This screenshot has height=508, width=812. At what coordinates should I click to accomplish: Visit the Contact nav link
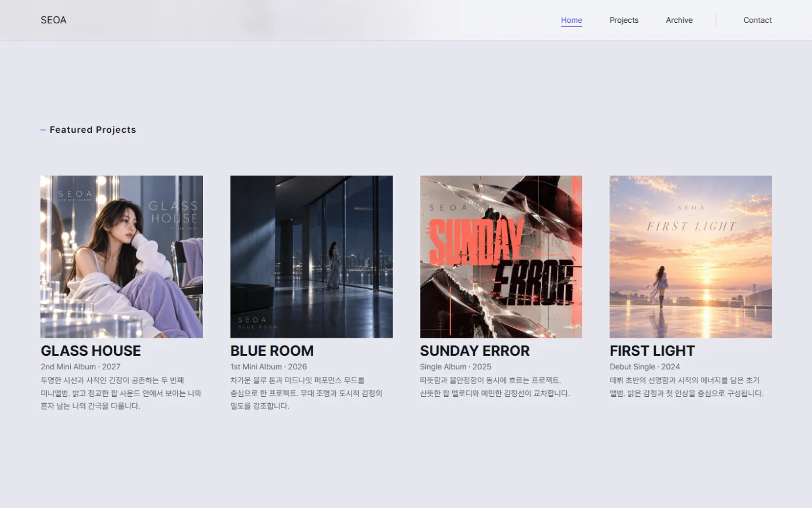pyautogui.click(x=758, y=20)
